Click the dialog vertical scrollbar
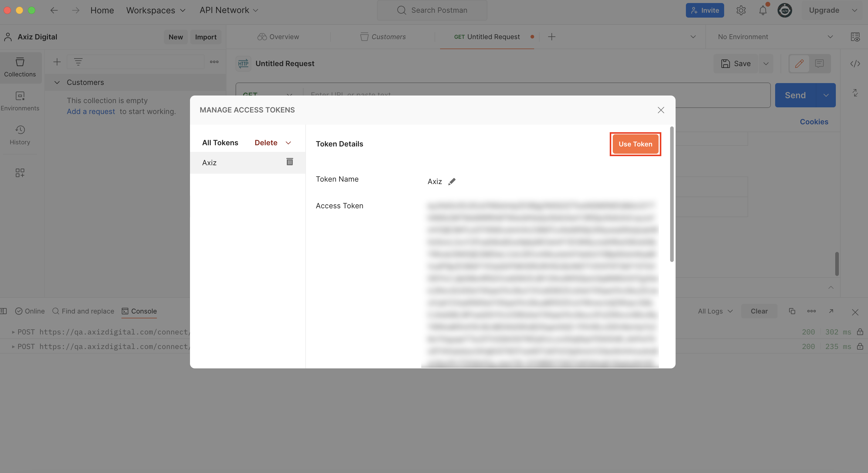Viewport: 868px width, 473px height. tap(672, 194)
